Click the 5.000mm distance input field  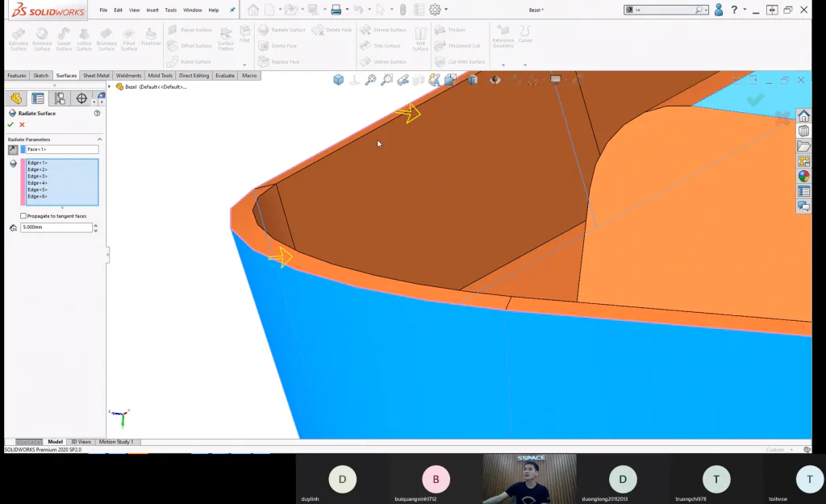56,227
